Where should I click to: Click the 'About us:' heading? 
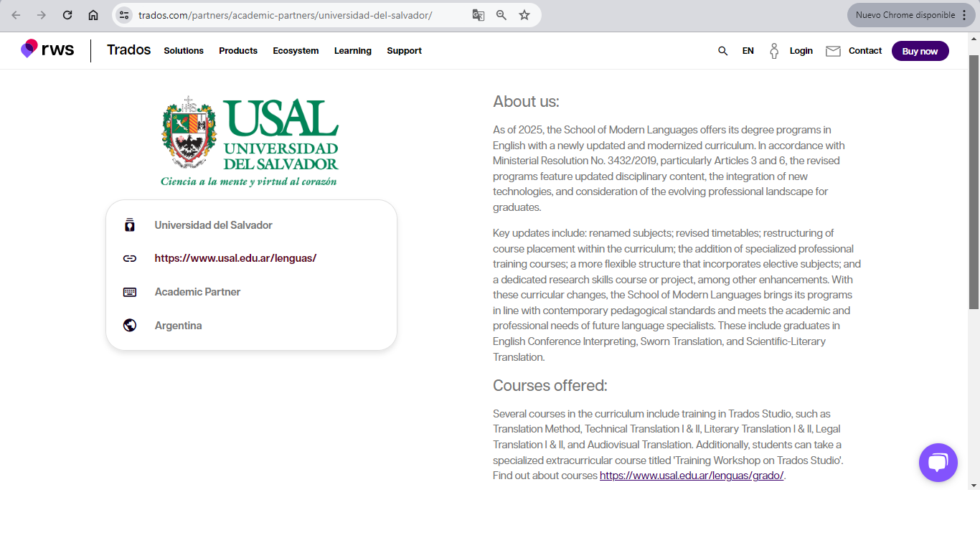(526, 102)
